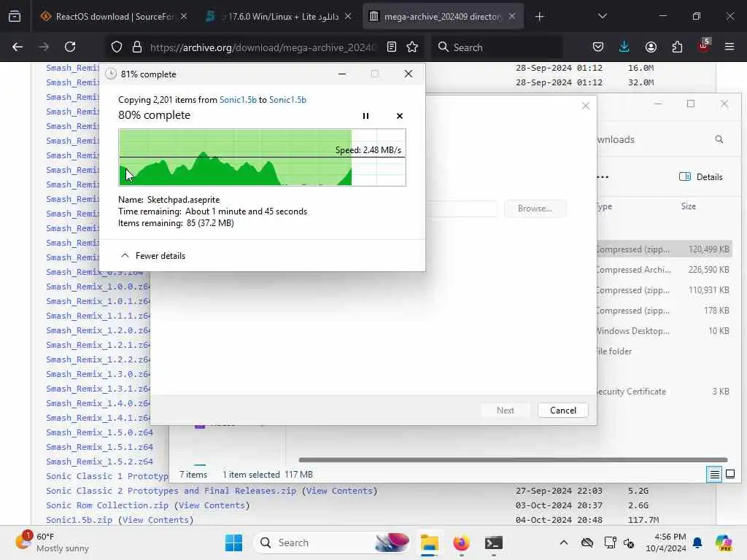Open File Explorer from the taskbar
This screenshot has width=747, height=560.
[429, 542]
